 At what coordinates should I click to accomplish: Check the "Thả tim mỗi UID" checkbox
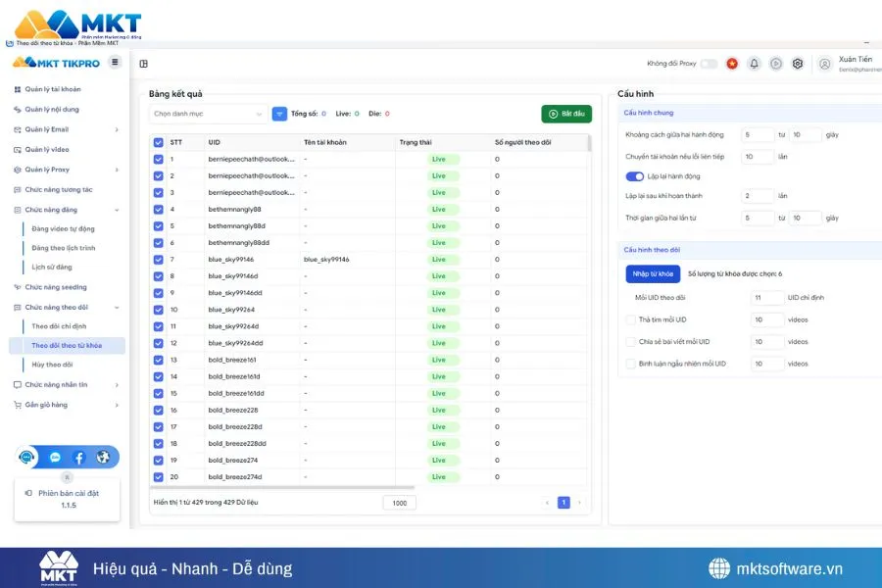(x=630, y=319)
